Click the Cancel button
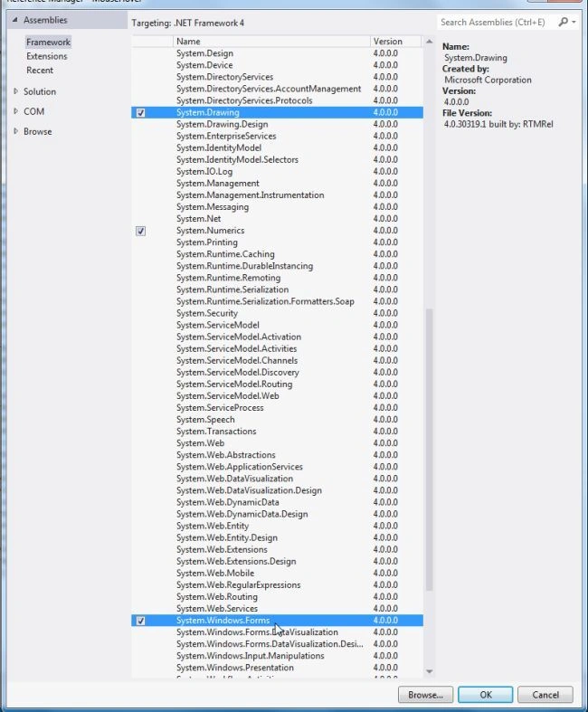The height and width of the screenshot is (712, 588). pyautogui.click(x=545, y=695)
